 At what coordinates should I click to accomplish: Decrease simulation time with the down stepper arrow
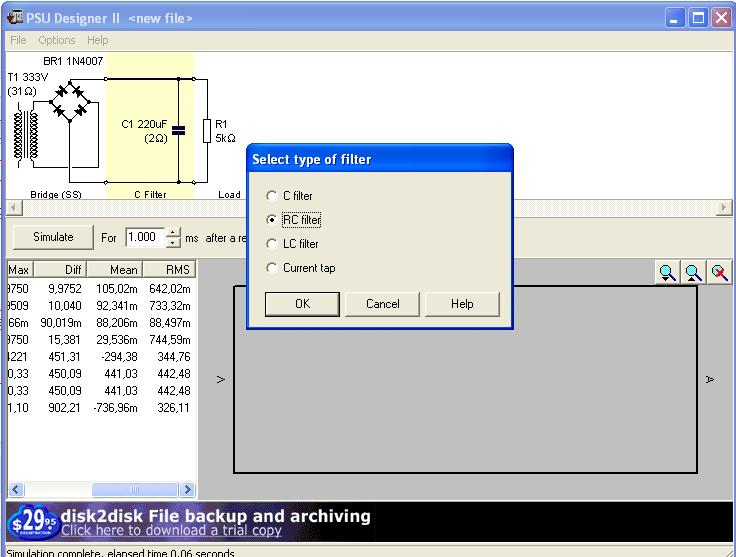(x=173, y=243)
